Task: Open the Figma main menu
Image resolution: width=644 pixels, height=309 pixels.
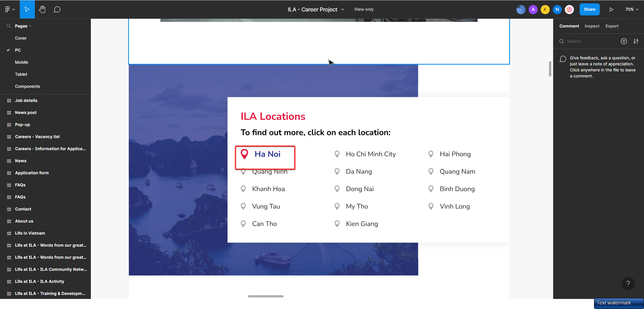Action: [x=10, y=9]
